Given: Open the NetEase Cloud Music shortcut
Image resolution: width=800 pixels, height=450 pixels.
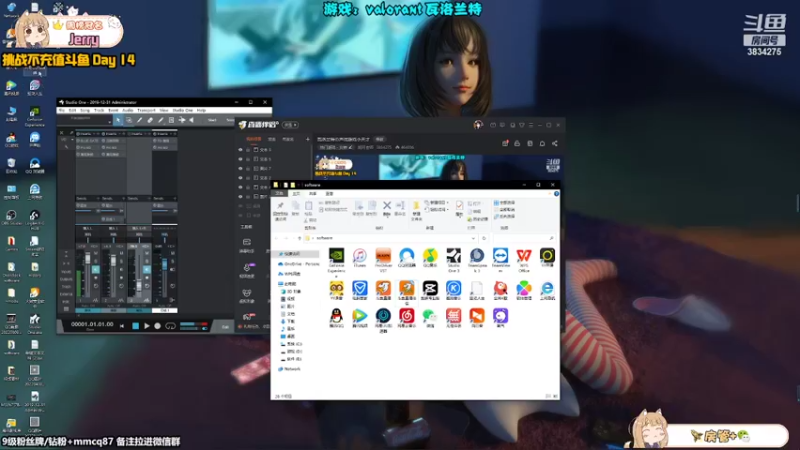Looking at the screenshot, I should coord(407,318).
